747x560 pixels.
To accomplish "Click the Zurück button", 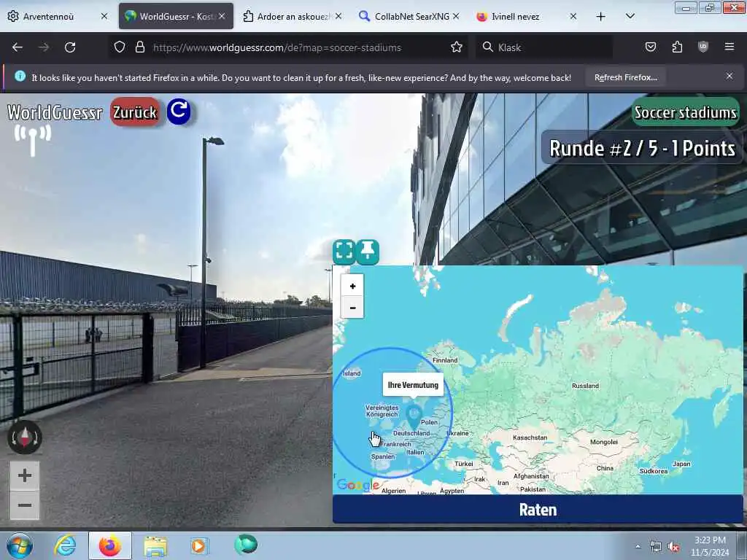I will [135, 112].
